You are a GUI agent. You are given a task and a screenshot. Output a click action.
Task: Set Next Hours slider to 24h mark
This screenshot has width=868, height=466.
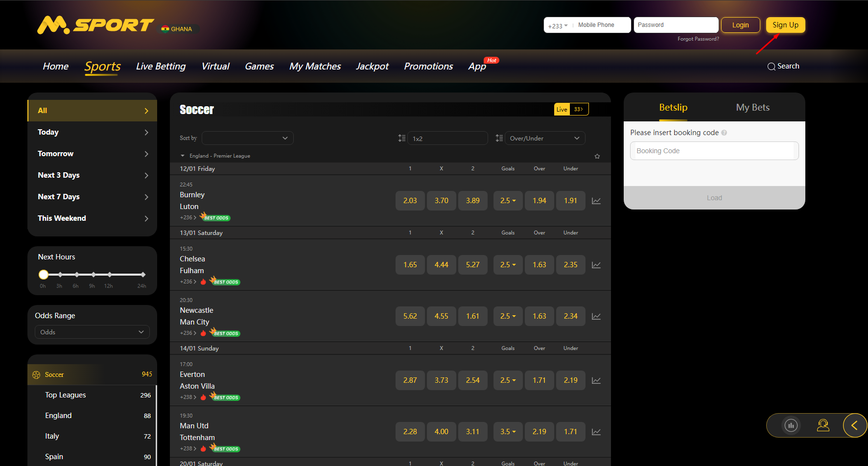[143, 275]
